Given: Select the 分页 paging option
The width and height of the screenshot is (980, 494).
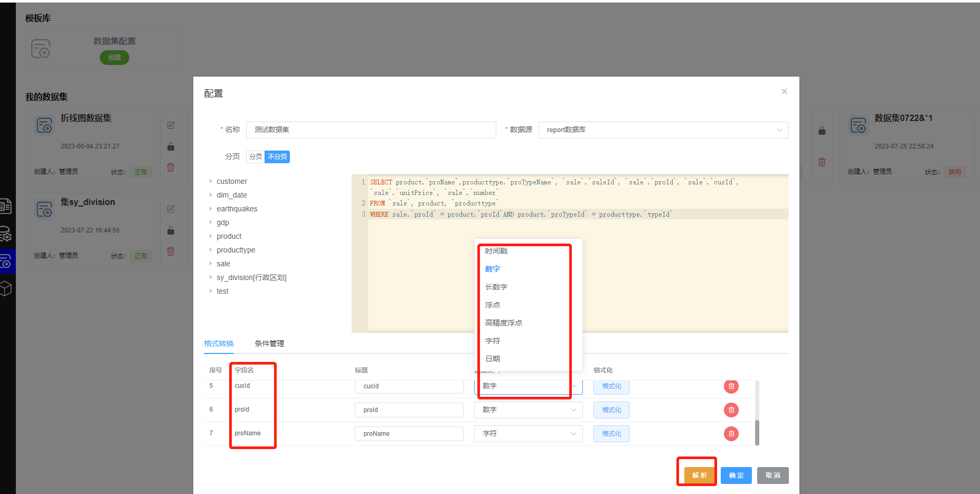Looking at the screenshot, I should pos(256,157).
